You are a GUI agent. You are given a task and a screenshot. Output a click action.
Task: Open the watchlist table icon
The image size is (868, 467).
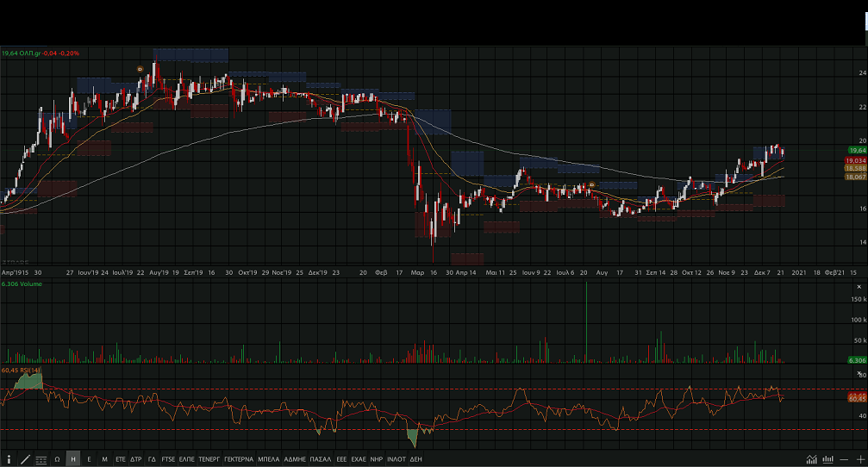(41, 459)
